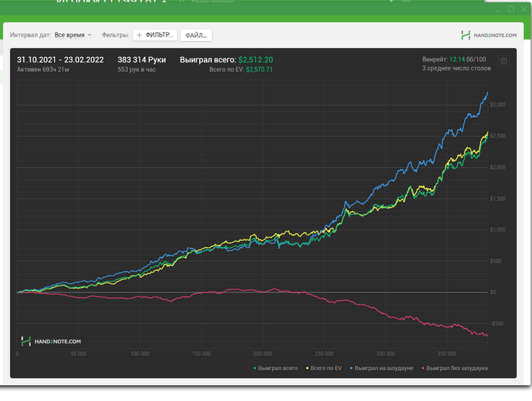
Task: Maximize the window via the square icon
Action: [x=511, y=9]
